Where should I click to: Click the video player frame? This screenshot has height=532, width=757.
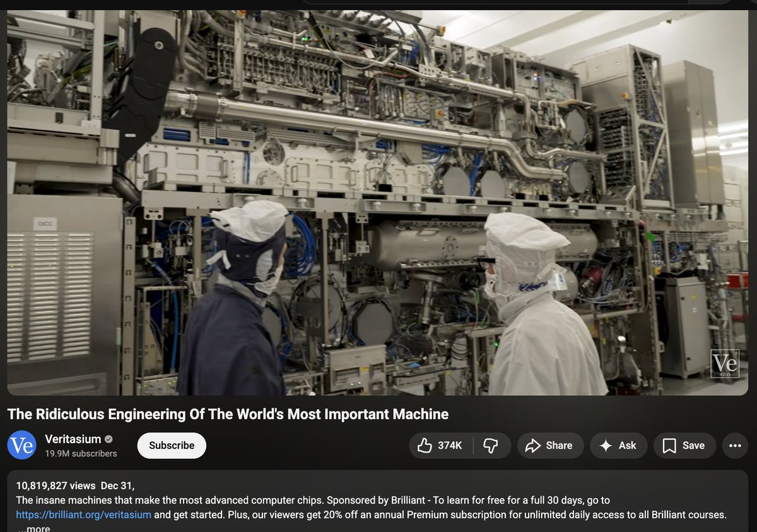click(378, 202)
